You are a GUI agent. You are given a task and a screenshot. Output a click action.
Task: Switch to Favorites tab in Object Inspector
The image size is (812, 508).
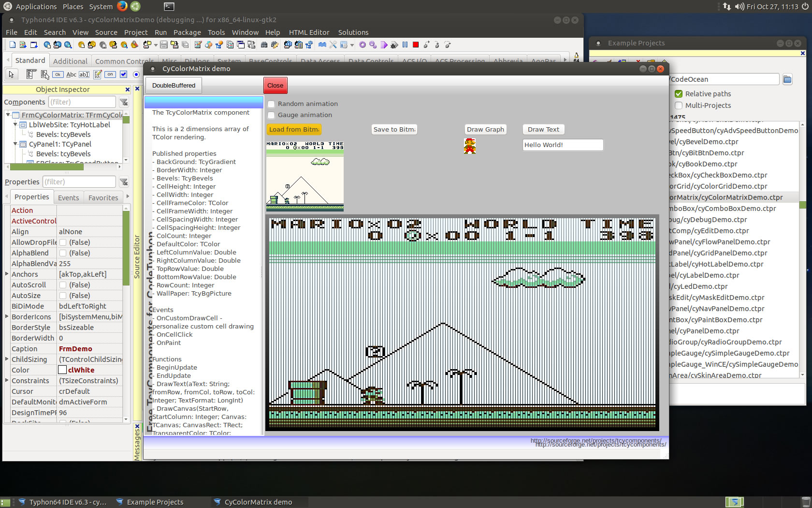pyautogui.click(x=103, y=197)
